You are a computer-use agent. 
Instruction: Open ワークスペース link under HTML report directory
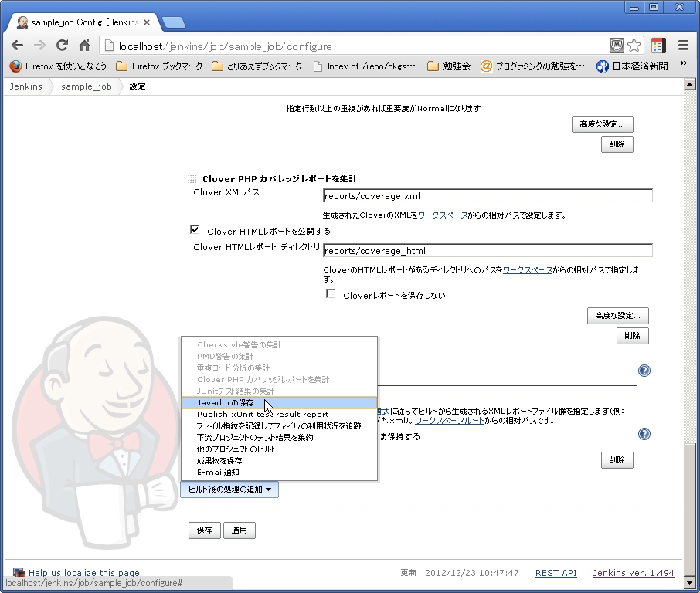pos(528,270)
